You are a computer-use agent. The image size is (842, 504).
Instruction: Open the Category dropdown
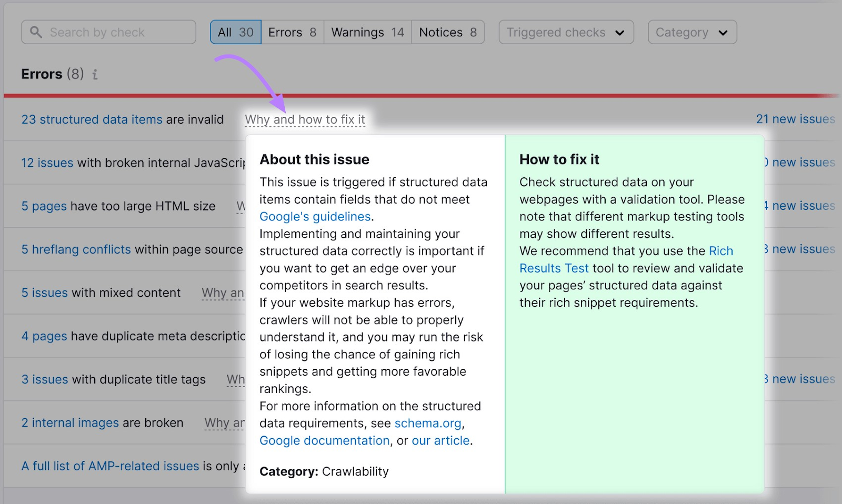pyautogui.click(x=691, y=32)
